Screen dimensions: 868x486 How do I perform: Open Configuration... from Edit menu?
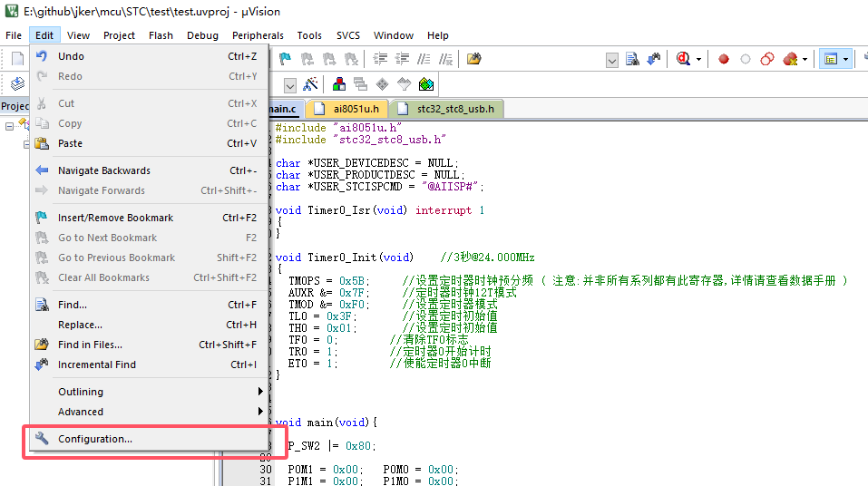[149, 438]
